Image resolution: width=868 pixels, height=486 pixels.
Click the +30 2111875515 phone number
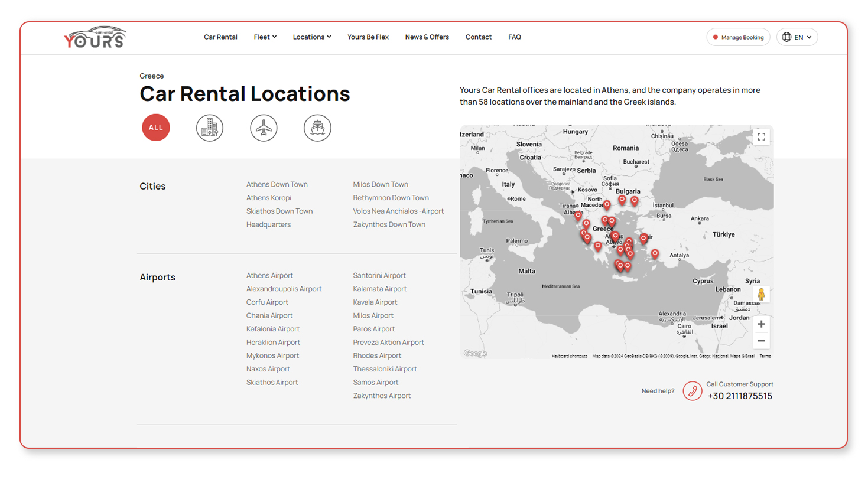pos(739,396)
